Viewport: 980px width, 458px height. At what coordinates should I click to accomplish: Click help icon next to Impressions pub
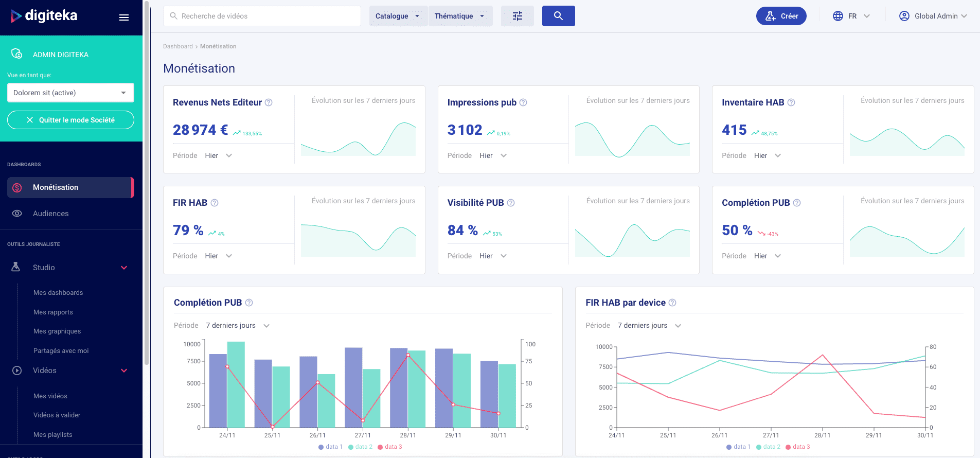click(523, 102)
